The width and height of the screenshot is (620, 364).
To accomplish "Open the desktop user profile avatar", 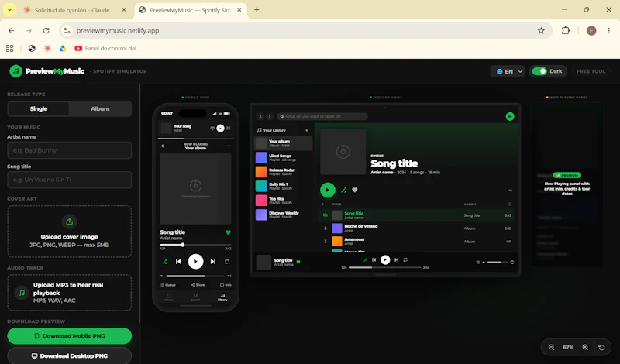I will [510, 116].
